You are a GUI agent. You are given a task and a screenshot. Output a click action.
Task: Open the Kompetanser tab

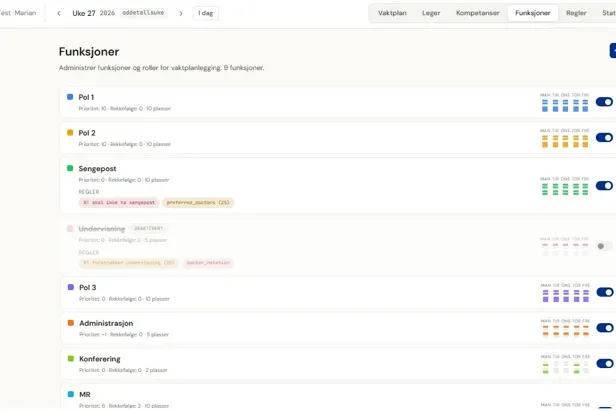(x=478, y=13)
